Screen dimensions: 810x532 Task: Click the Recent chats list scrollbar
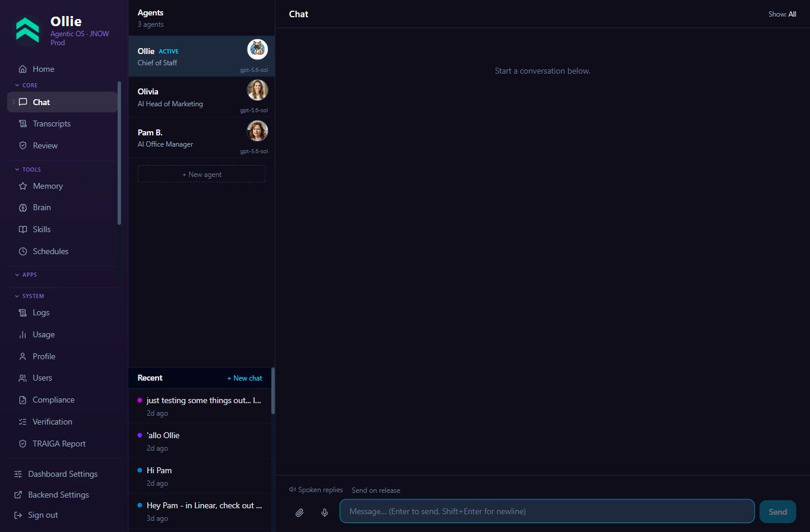(x=273, y=391)
